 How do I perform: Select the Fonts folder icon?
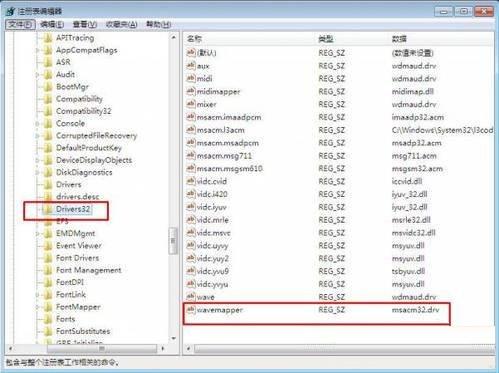(48, 319)
